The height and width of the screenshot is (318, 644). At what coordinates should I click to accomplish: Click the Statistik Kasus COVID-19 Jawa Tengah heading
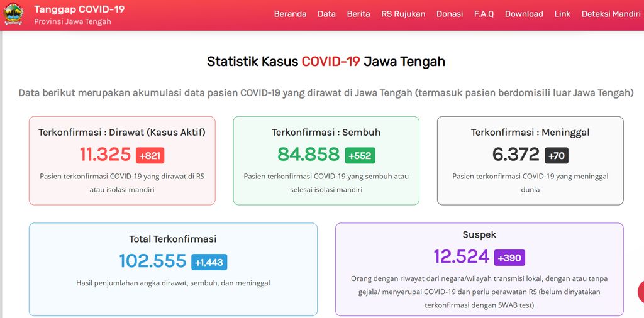point(326,62)
